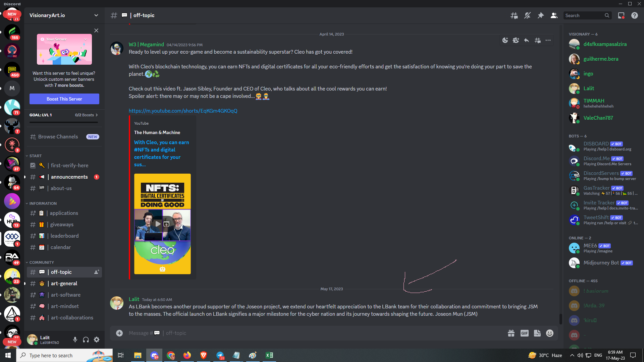The width and height of the screenshot is (644, 362).
Task: Click the message input field
Action: [x=315, y=333]
